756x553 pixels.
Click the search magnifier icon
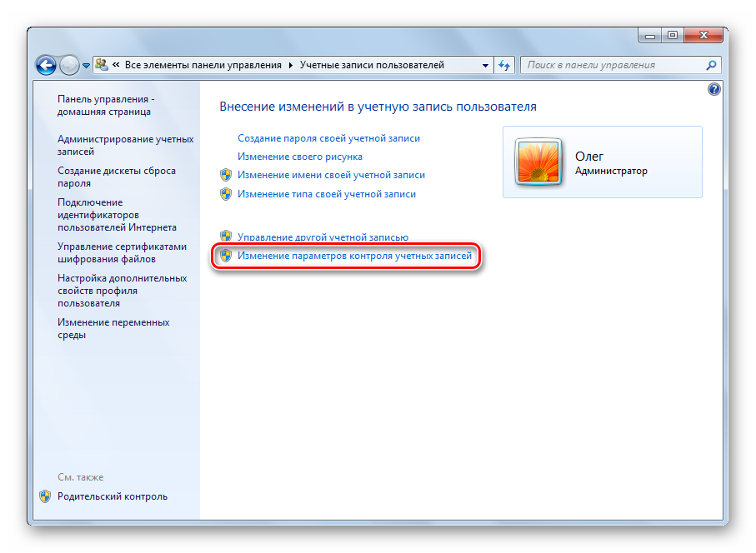click(x=711, y=65)
